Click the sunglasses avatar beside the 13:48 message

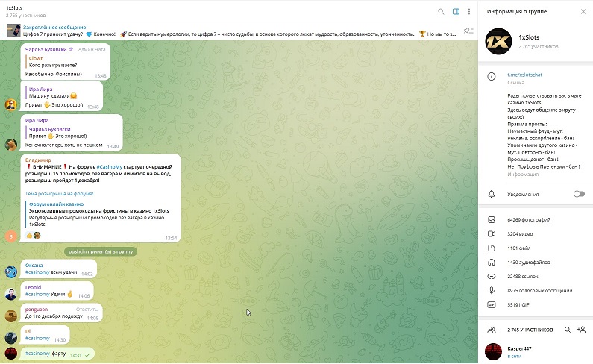(11, 104)
